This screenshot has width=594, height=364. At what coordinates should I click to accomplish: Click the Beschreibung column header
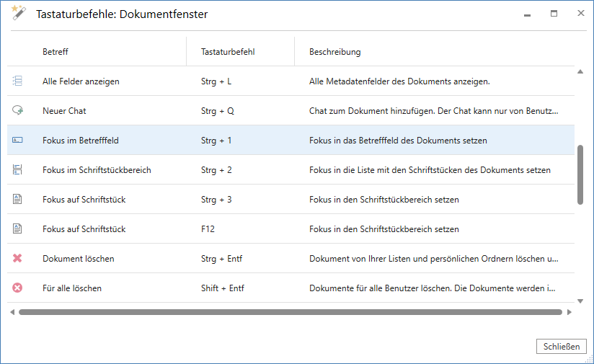(x=335, y=52)
